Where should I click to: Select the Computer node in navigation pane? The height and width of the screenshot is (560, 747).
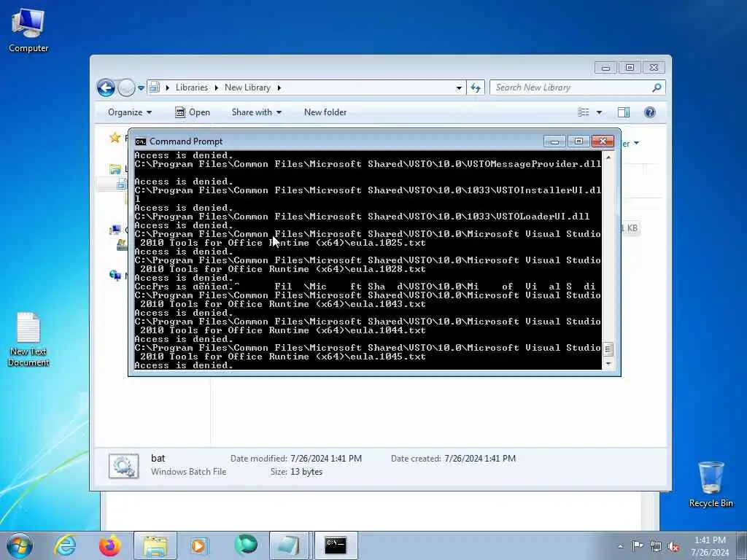pos(115,230)
